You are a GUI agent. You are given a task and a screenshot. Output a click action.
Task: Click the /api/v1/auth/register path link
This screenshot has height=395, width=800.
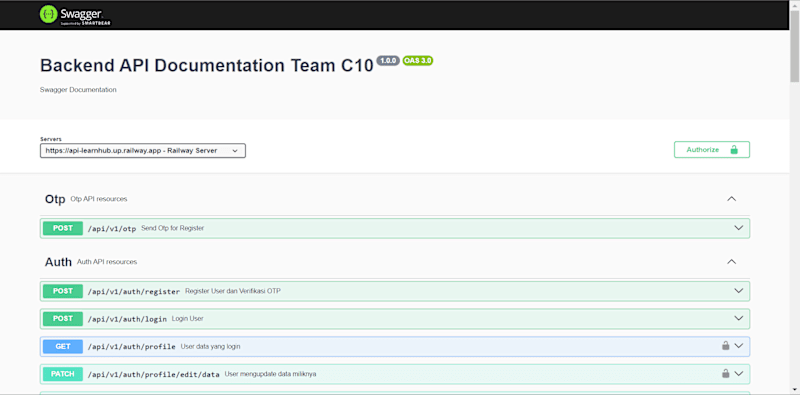(x=134, y=291)
